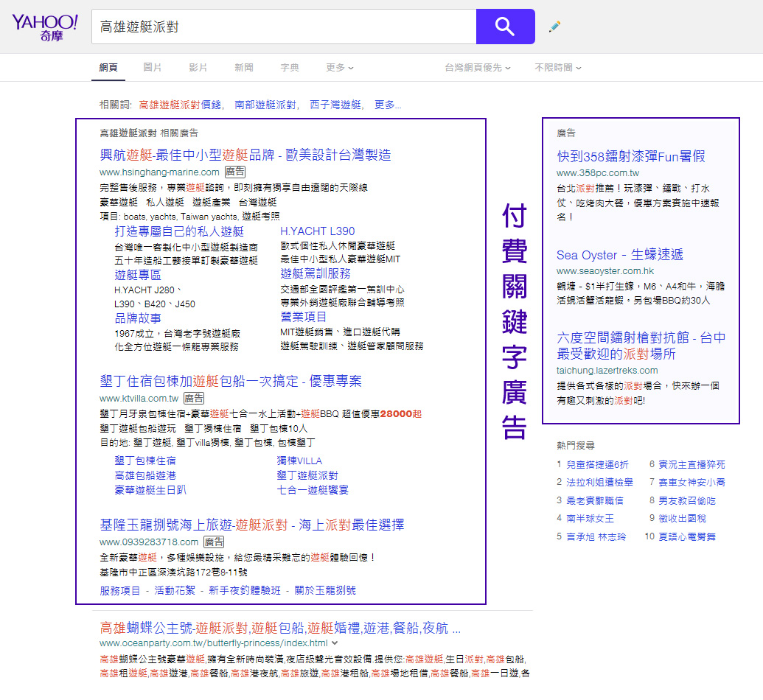Screen dimensions: 763x700
Task: Open sitelink 墾丁包棟住宿
Action: point(145,461)
